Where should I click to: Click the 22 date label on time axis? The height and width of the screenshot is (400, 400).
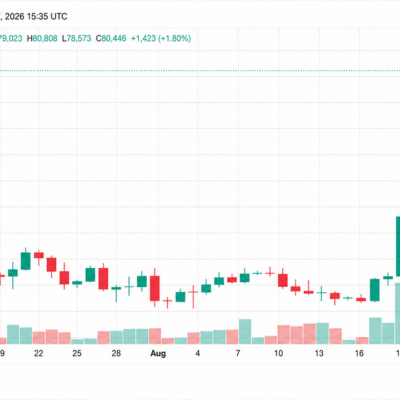point(39,353)
